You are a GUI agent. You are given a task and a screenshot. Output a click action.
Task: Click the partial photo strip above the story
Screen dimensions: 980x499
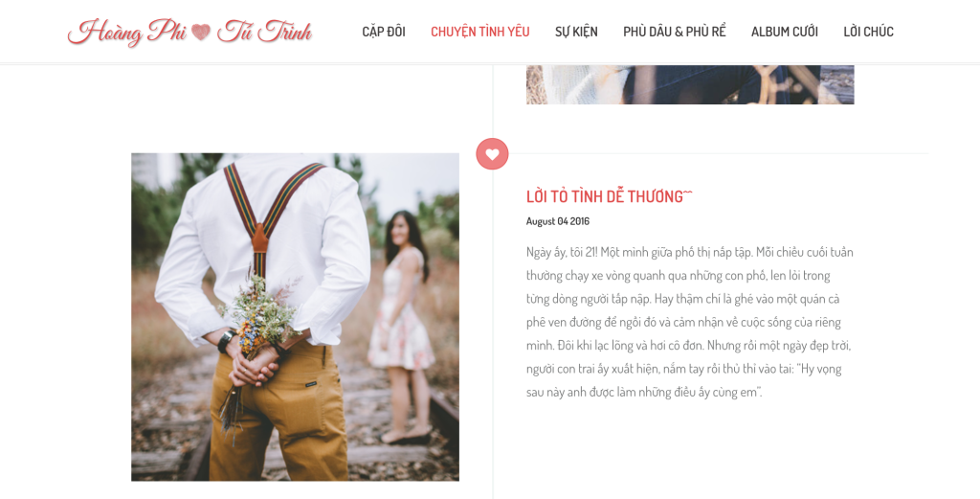click(690, 84)
